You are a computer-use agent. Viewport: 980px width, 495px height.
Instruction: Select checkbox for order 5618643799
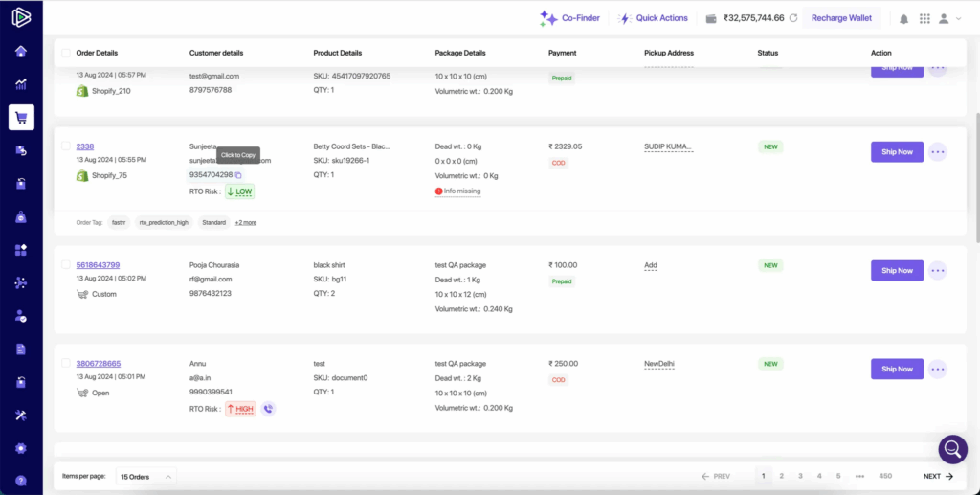click(65, 264)
